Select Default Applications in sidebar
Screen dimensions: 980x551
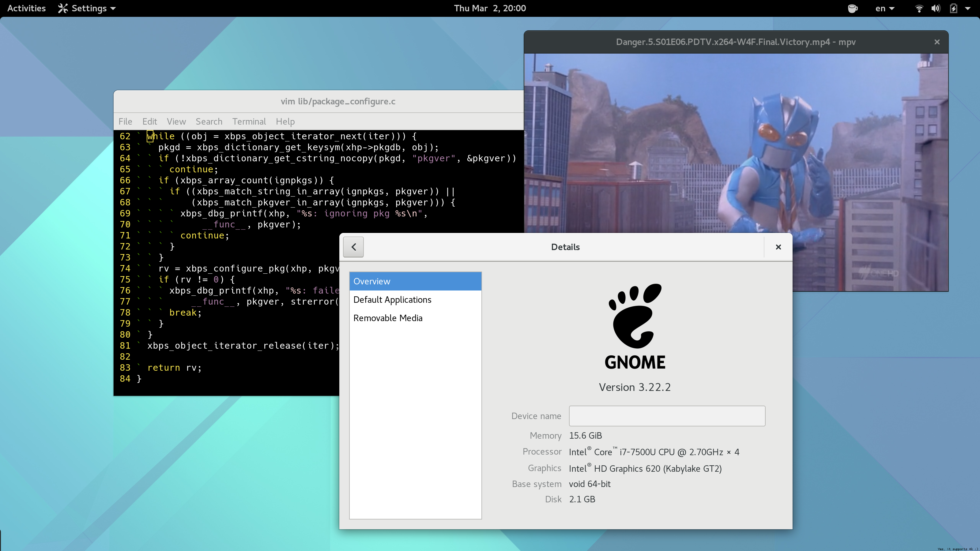point(392,300)
